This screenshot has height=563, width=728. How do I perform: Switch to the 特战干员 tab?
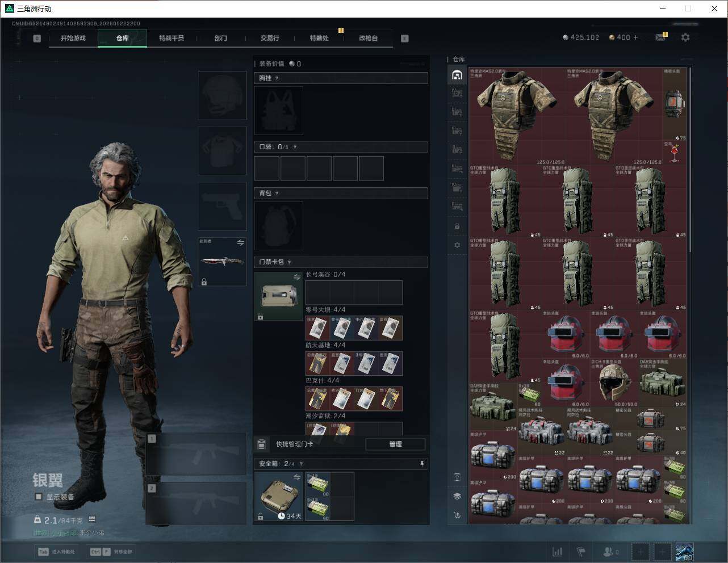click(171, 38)
